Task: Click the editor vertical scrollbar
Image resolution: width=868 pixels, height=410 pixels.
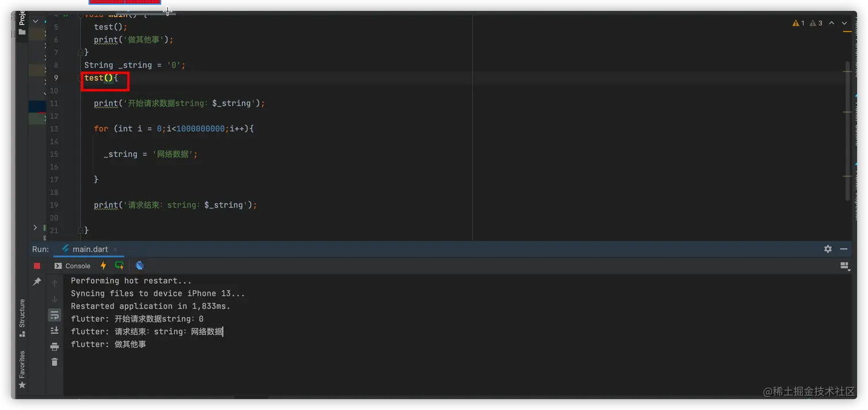Action: tap(848, 131)
